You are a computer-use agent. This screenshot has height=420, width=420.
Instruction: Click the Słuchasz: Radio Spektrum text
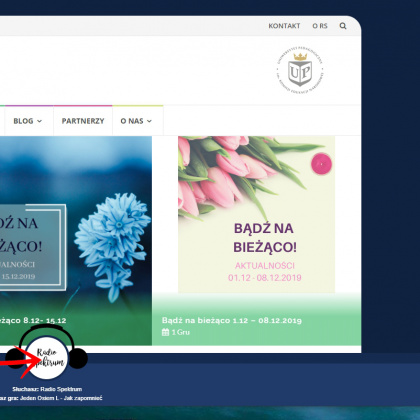pyautogui.click(x=47, y=389)
